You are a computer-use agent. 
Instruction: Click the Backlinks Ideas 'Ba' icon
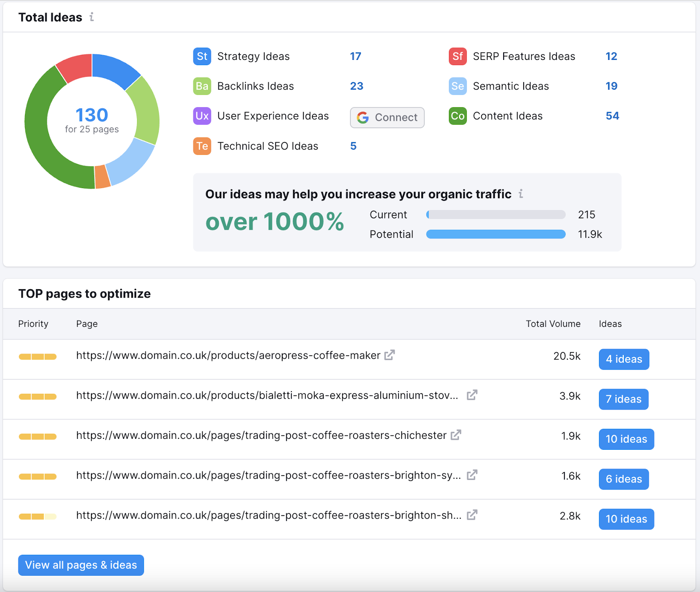202,86
